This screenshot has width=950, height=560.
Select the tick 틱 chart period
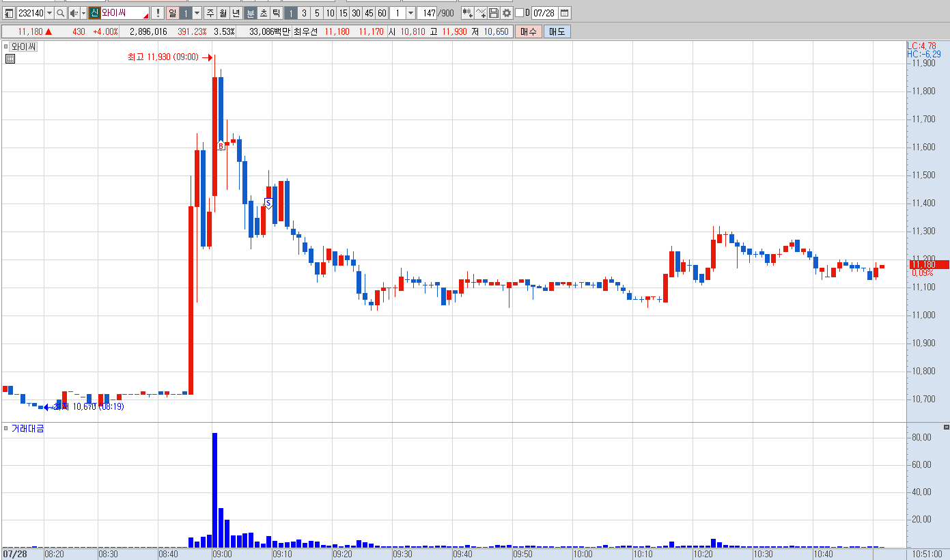click(276, 13)
